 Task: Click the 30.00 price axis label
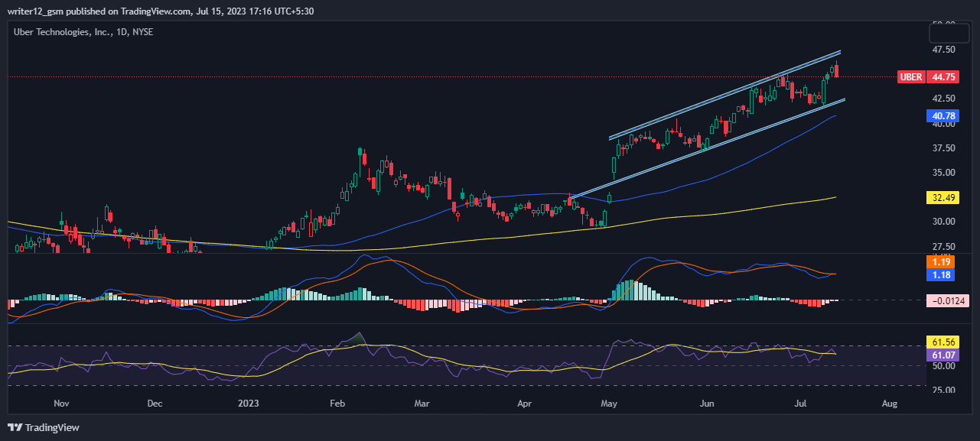coord(943,222)
